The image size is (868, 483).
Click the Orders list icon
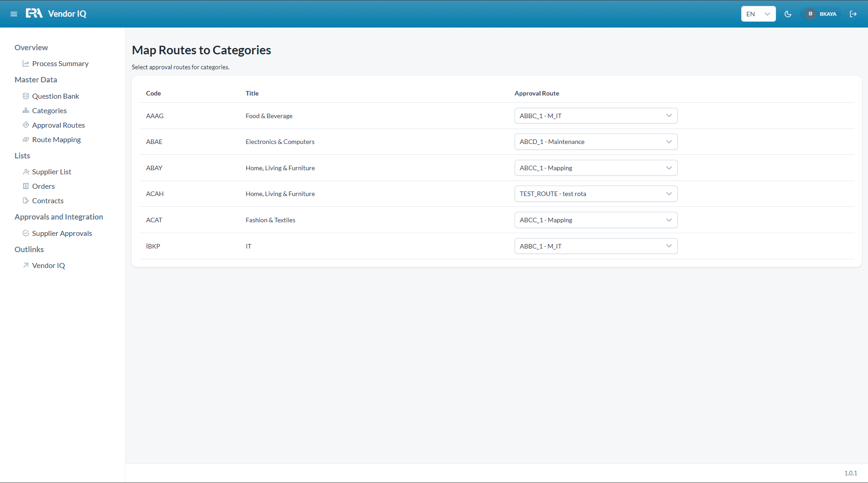click(x=26, y=186)
